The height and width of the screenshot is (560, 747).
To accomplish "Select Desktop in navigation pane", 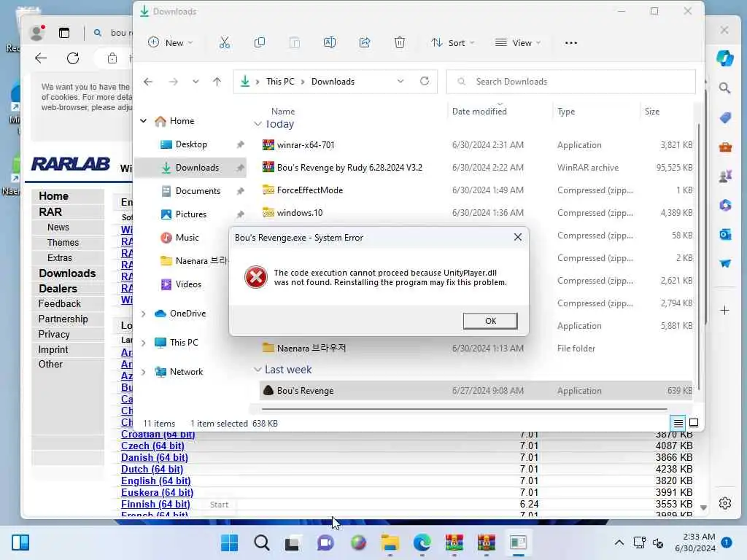I will click(190, 144).
